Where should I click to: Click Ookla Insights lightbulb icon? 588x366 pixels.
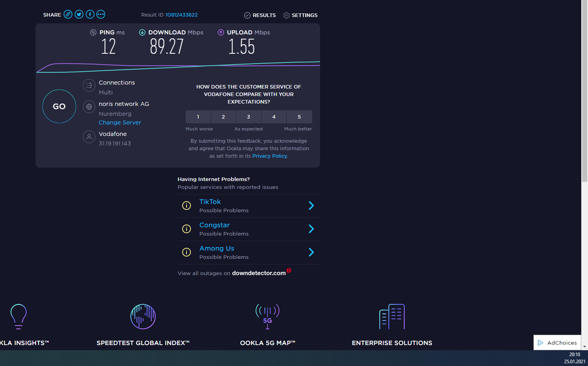click(x=19, y=316)
